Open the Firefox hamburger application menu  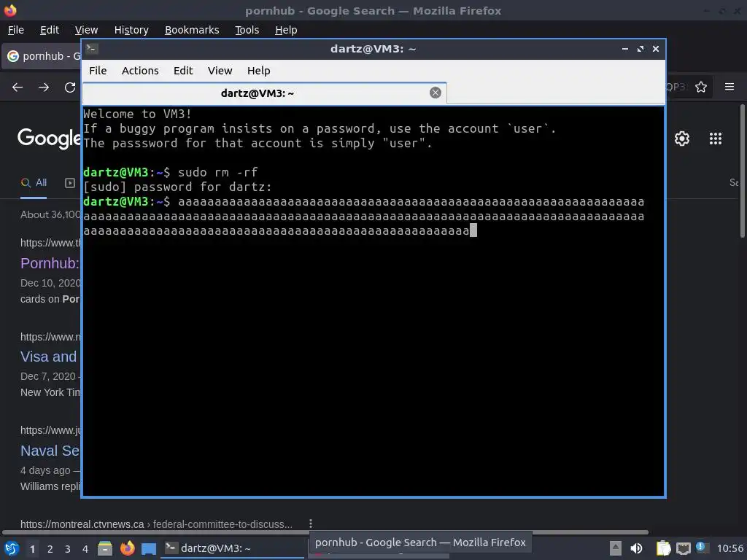pos(729,87)
